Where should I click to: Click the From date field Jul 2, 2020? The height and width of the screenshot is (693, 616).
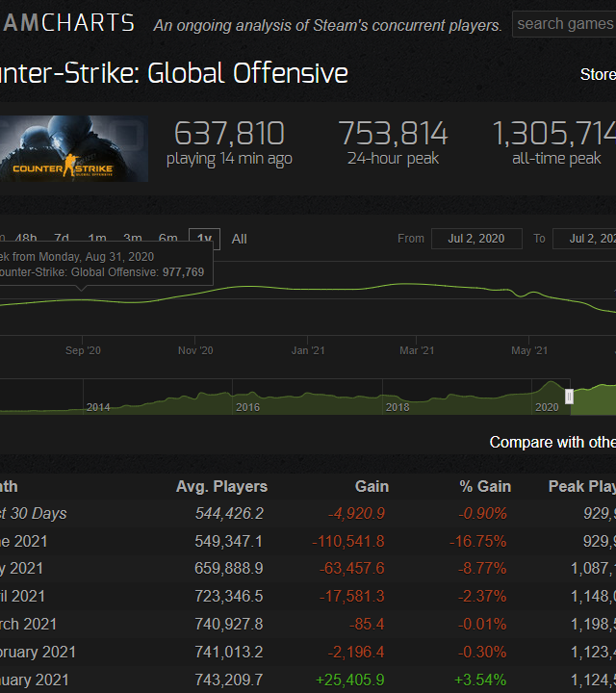[x=476, y=239]
